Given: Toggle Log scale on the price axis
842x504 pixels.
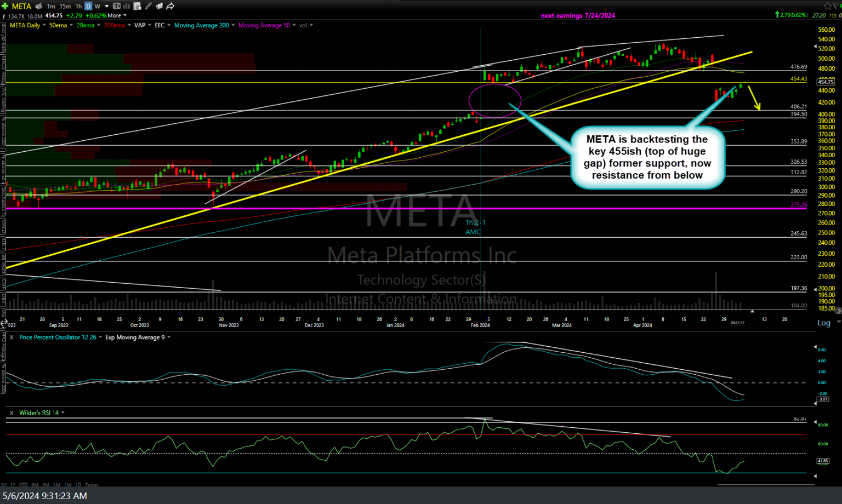Looking at the screenshot, I should 824,323.
